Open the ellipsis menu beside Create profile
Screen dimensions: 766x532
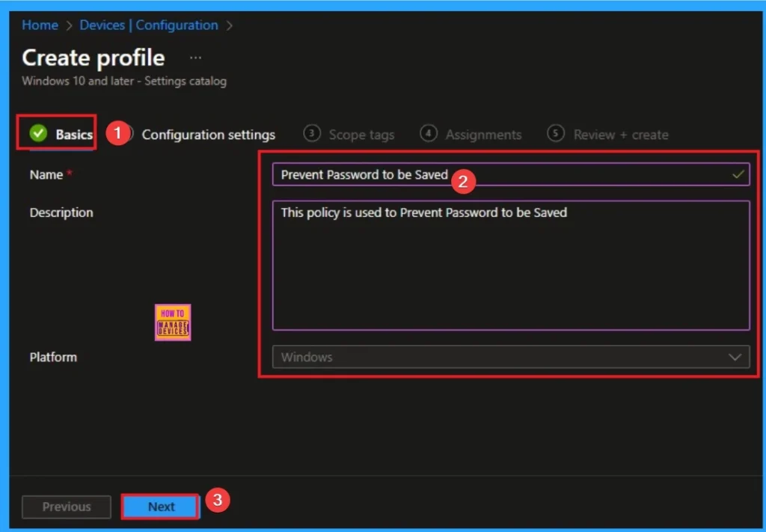(x=195, y=56)
